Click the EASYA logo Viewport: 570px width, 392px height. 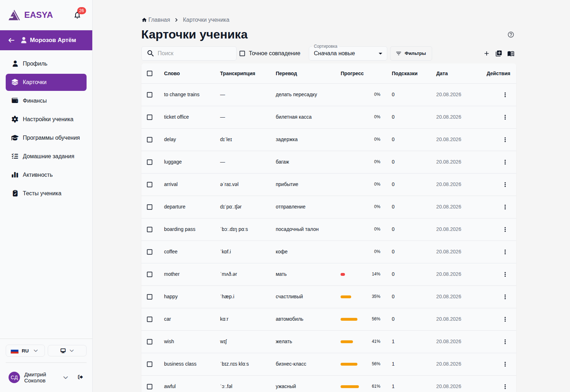click(31, 15)
